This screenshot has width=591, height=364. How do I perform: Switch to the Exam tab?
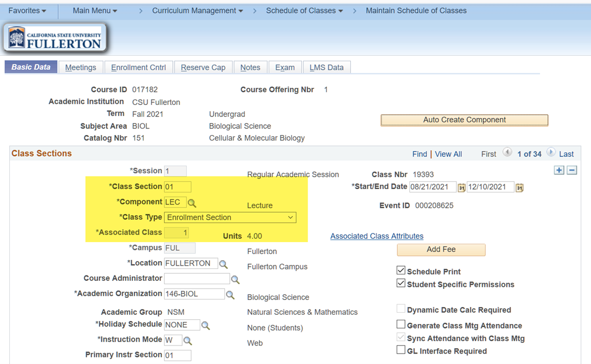point(285,67)
